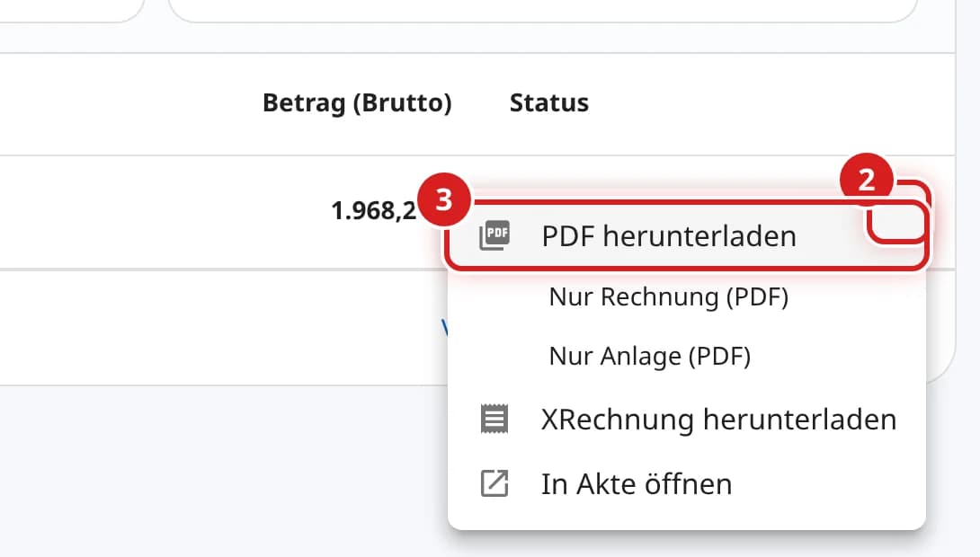980x557 pixels.
Task: Click the XRechnung document icon
Action: pyautogui.click(x=494, y=419)
